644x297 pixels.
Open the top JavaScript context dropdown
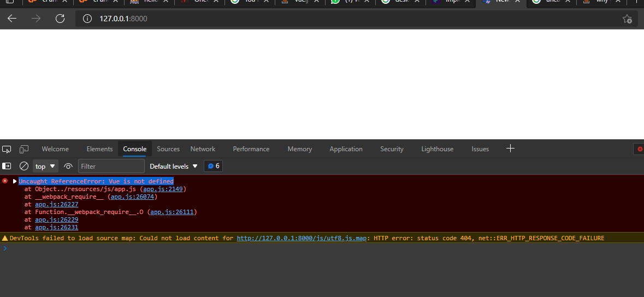click(x=45, y=167)
